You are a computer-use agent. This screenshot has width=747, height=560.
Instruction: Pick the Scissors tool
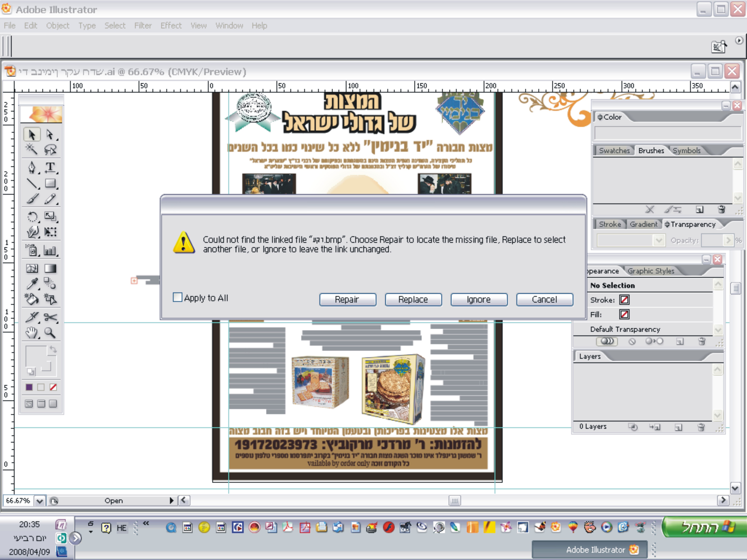[x=50, y=317]
